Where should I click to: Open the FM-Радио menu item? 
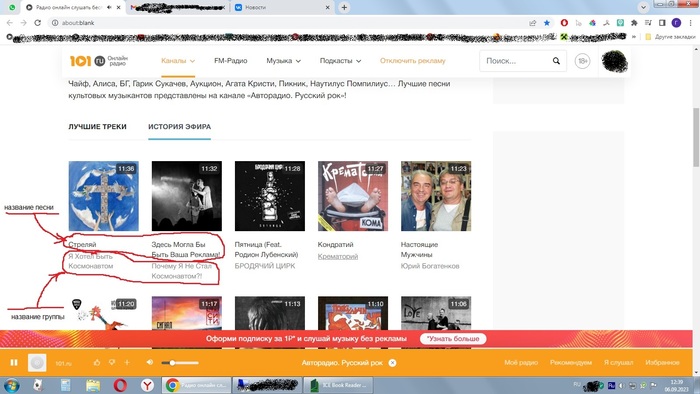231,61
